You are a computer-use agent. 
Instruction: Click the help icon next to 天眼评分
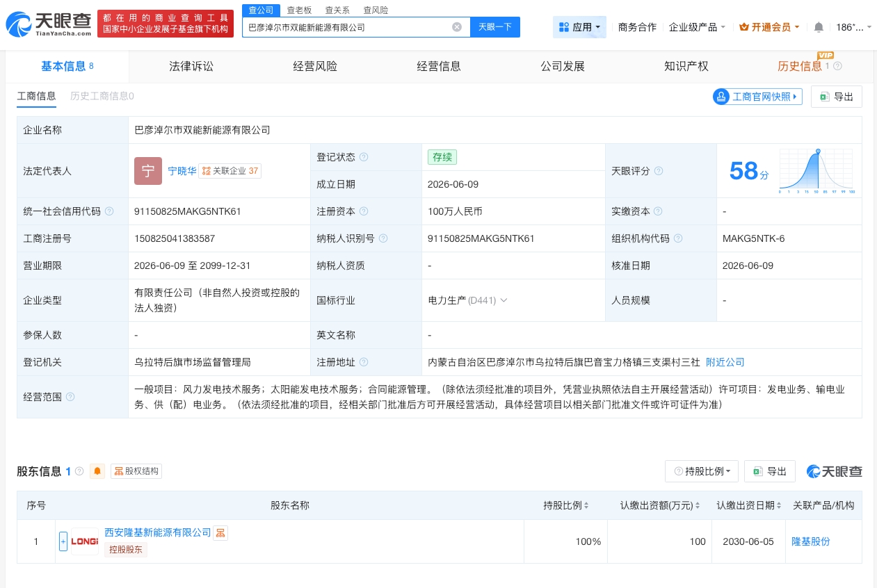pyautogui.click(x=659, y=170)
